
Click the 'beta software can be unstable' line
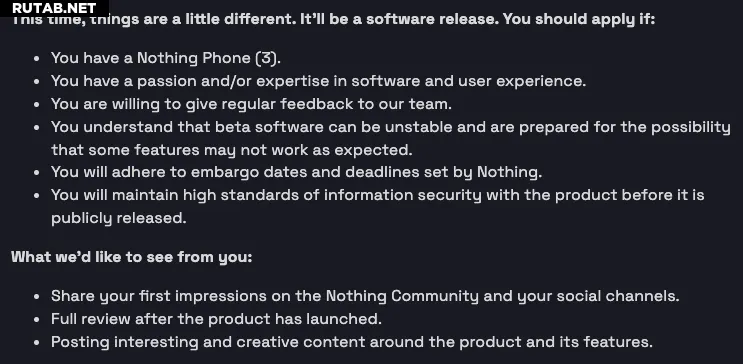(x=391, y=127)
